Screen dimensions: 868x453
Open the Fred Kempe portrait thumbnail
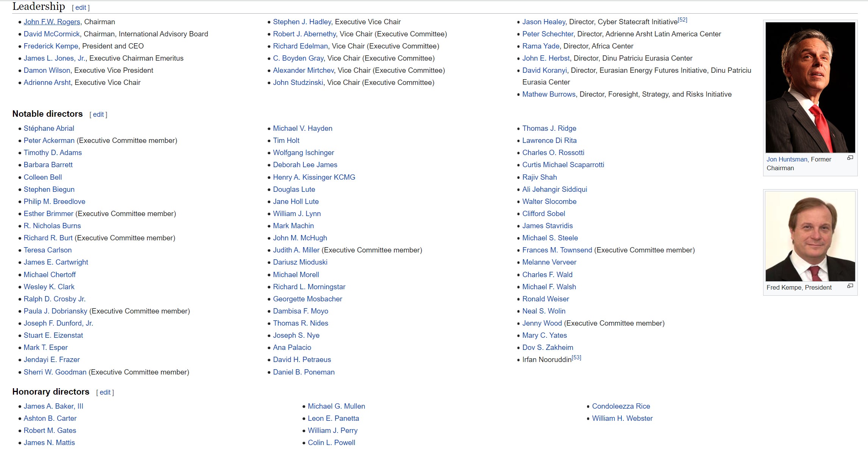click(x=810, y=236)
